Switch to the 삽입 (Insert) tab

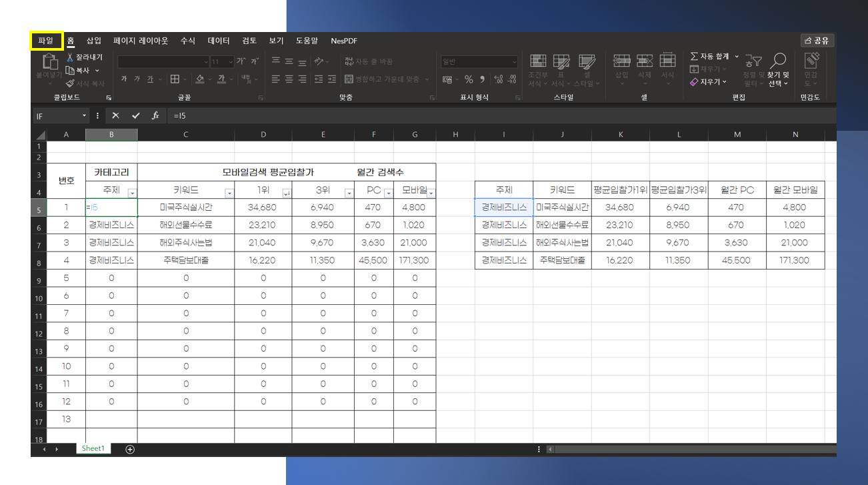[x=94, y=41]
